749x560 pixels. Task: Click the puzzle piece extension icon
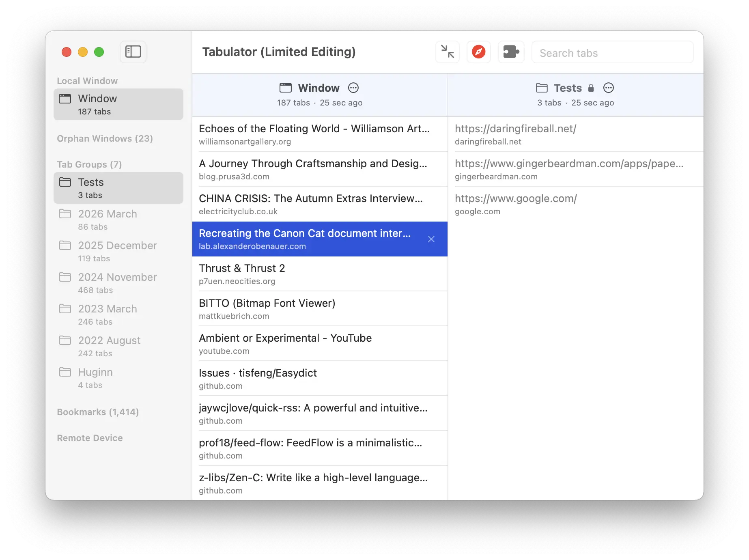pos(511,52)
